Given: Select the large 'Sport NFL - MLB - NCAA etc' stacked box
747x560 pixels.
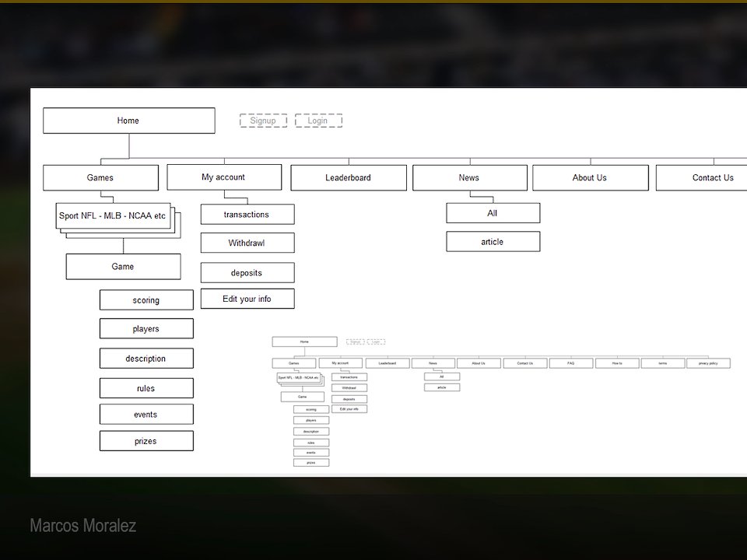Looking at the screenshot, I should [114, 215].
